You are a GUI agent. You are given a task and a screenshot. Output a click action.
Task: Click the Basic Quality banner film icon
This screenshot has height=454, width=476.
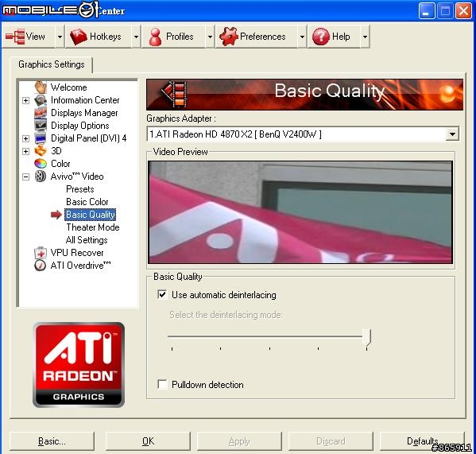[x=174, y=94]
